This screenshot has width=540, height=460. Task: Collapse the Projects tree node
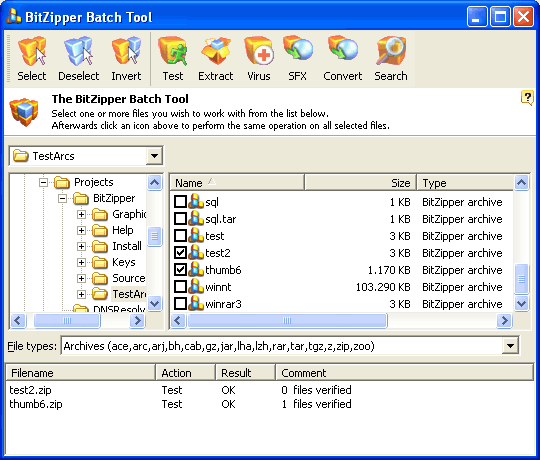click(43, 182)
